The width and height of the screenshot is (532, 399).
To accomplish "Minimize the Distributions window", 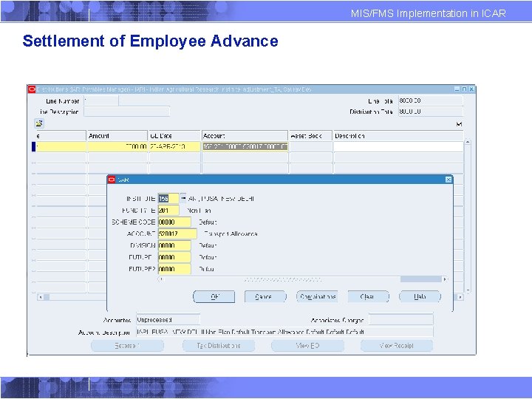I will (x=457, y=89).
